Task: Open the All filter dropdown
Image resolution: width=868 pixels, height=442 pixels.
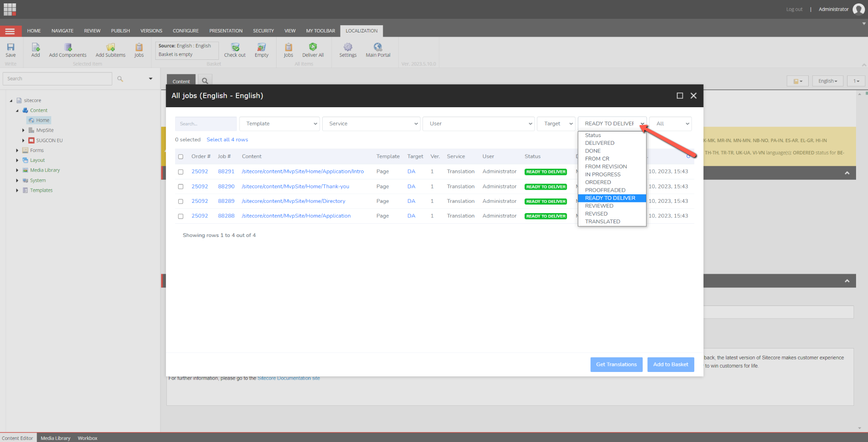Action: 670,124
